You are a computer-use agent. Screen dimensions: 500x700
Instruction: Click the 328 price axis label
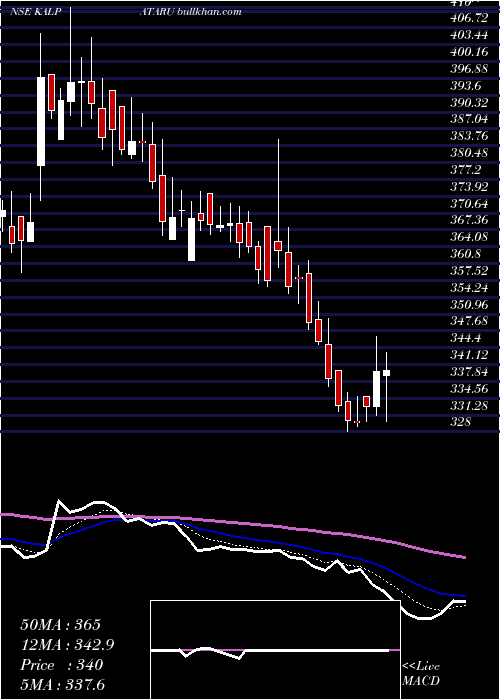[461, 422]
